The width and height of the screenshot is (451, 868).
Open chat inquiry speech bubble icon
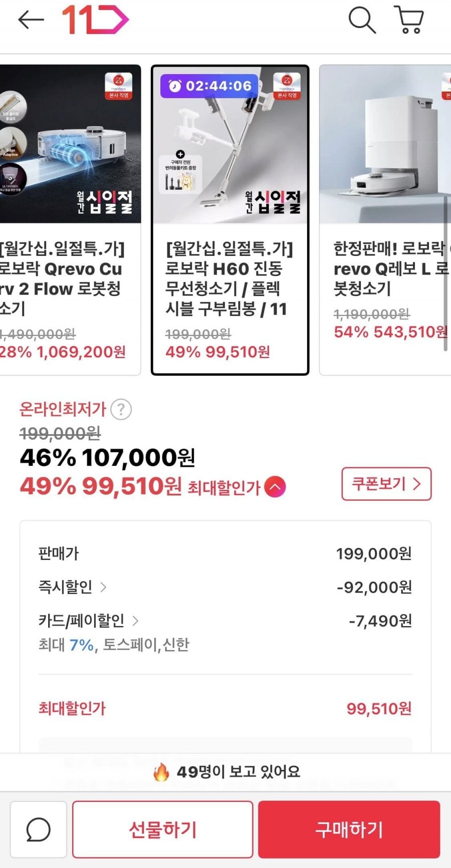[39, 829]
